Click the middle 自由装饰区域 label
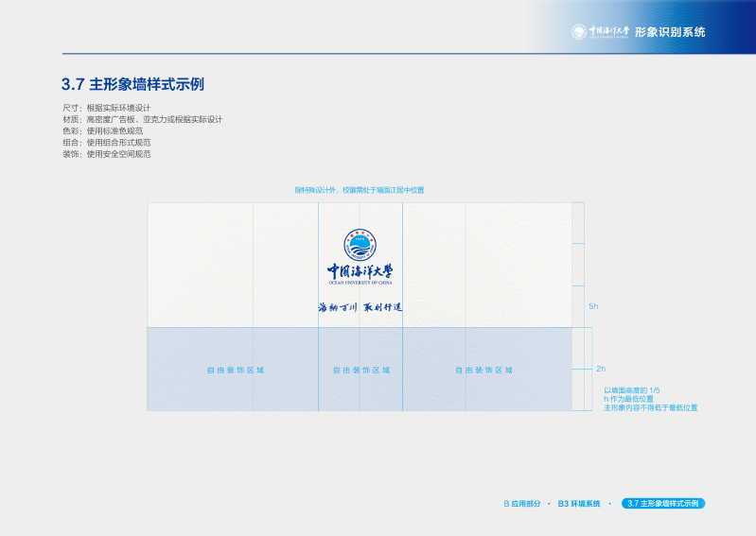The height and width of the screenshot is (536, 756). [x=360, y=370]
